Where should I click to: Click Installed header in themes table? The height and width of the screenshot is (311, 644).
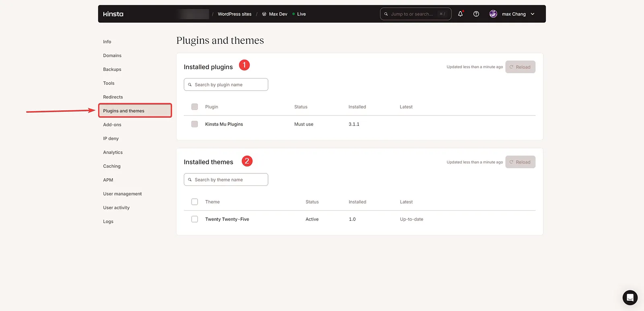pos(357,202)
